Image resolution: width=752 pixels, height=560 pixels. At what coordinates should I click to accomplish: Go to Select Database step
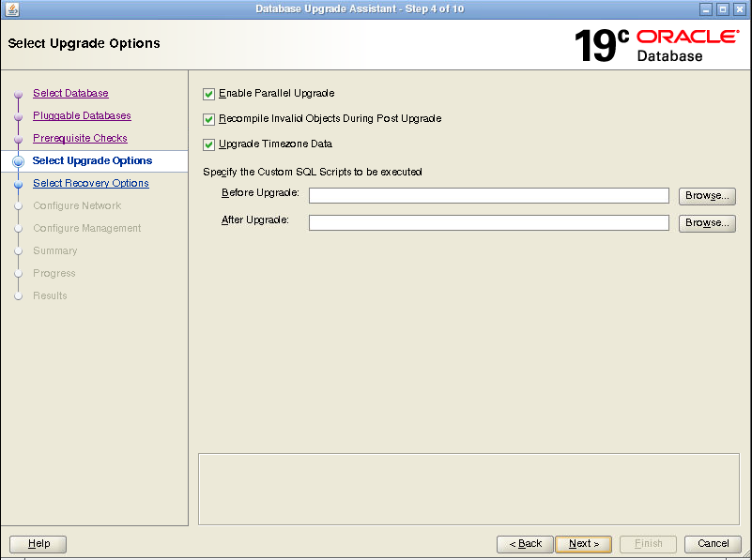coord(70,94)
